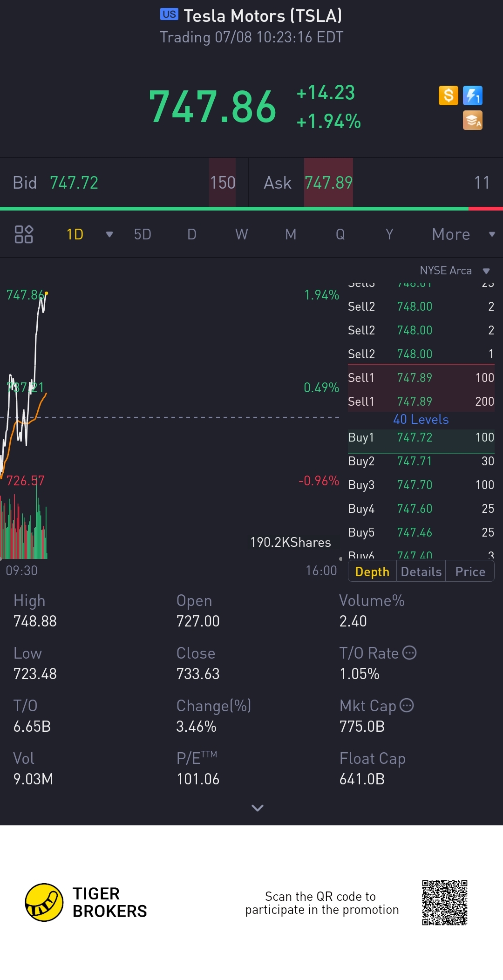Viewport: 503px width, 980px height.
Task: Tap the blue lightning bolt badge icon
Action: [x=473, y=95]
